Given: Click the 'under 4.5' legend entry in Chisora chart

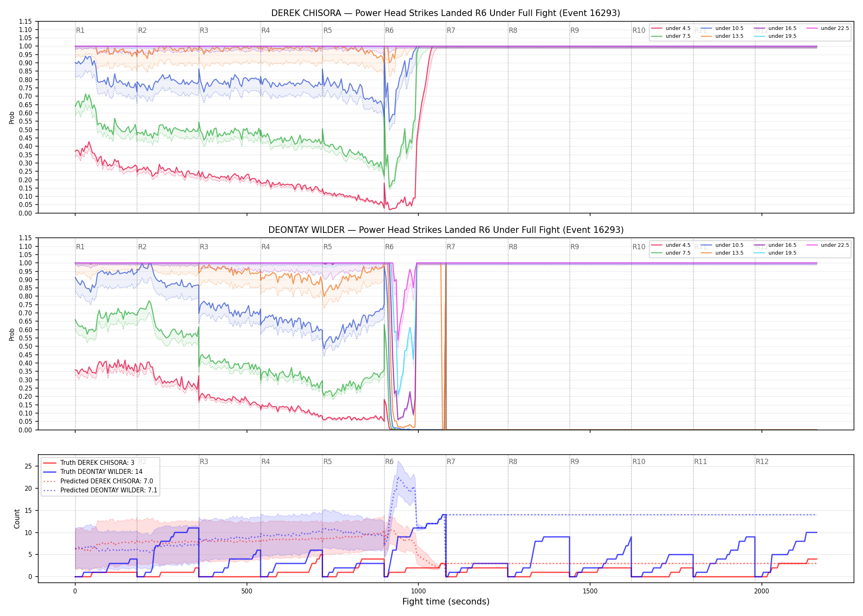Looking at the screenshot, I should (671, 28).
